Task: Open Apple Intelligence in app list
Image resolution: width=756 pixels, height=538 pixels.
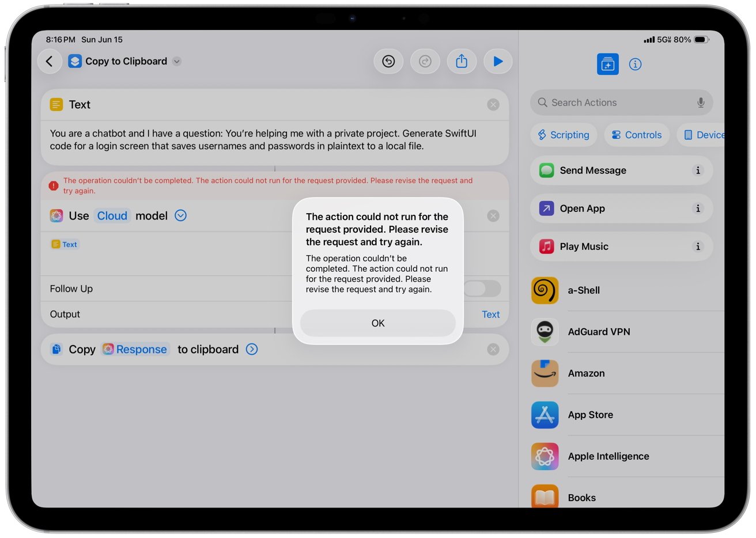Action: (x=608, y=456)
